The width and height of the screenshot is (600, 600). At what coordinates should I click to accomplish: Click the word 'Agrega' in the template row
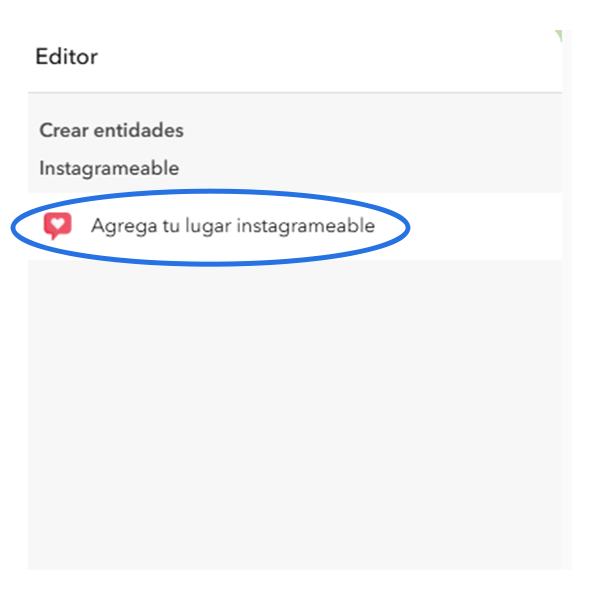point(124,226)
